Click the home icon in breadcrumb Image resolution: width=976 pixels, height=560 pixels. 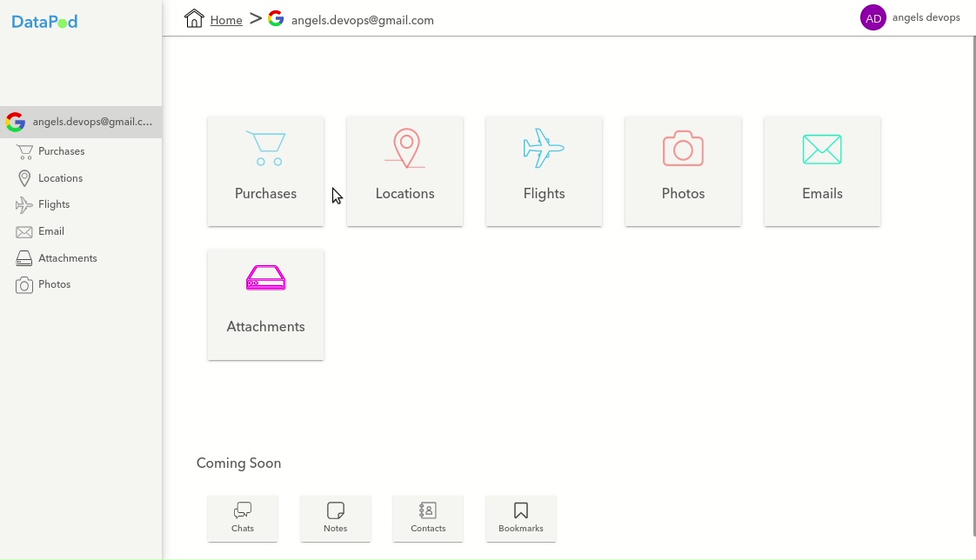pos(194,18)
